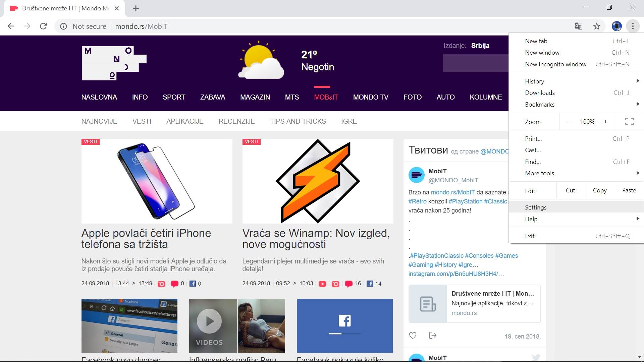
Task: Click the APLIKACIJE subcategory link
Action: [x=185, y=121]
